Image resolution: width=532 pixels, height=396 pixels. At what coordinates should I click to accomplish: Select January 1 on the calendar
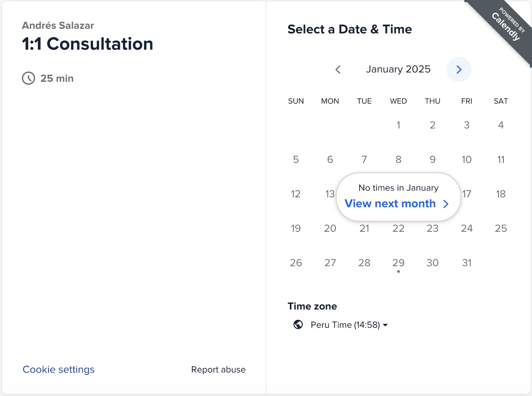click(x=398, y=125)
